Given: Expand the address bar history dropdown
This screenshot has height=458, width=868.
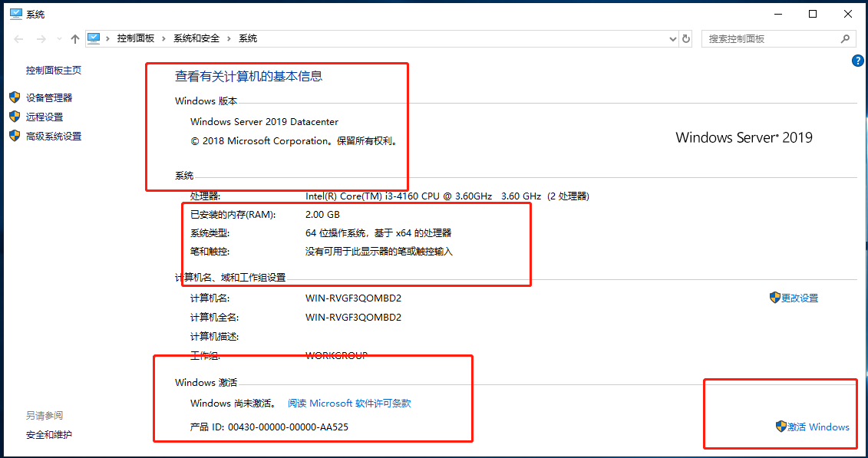Looking at the screenshot, I should click(x=672, y=38).
